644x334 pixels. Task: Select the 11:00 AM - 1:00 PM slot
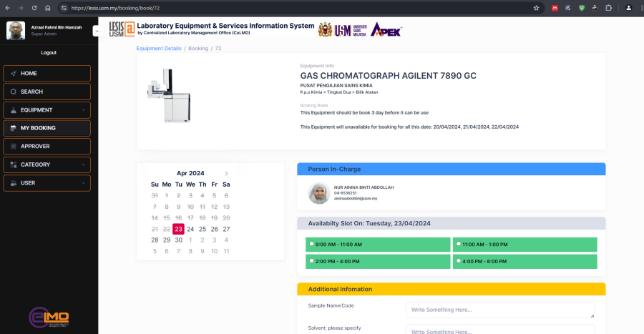click(x=459, y=244)
